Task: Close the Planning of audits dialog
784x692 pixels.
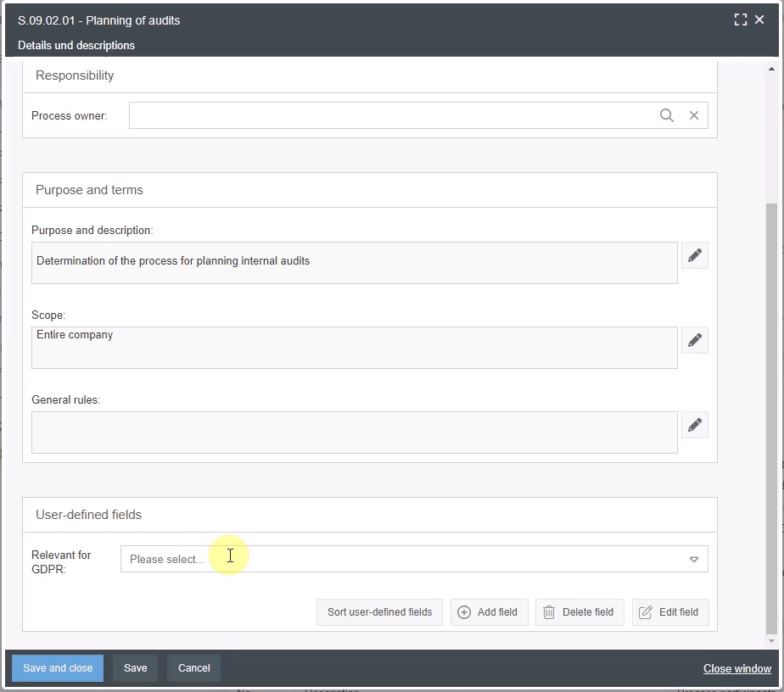Action: (759, 20)
